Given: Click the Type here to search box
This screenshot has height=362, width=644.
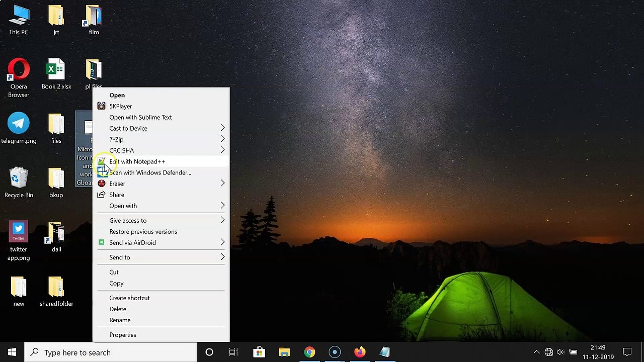Looking at the screenshot, I should tap(111, 352).
